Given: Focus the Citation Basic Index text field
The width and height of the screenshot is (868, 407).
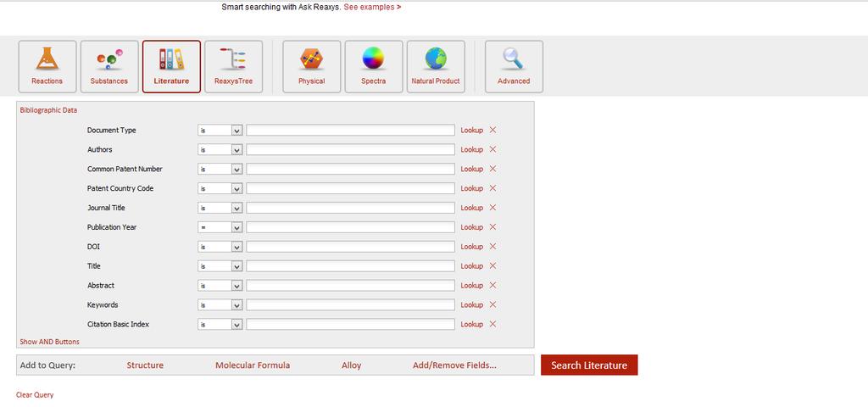Looking at the screenshot, I should (x=350, y=324).
